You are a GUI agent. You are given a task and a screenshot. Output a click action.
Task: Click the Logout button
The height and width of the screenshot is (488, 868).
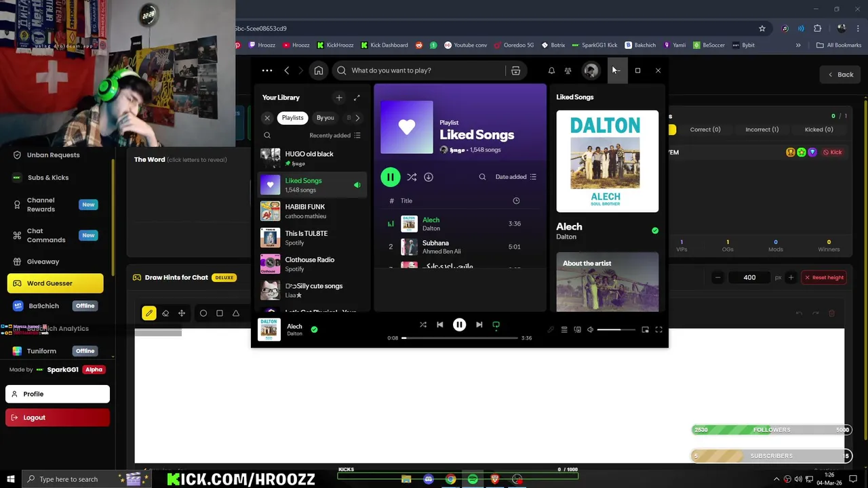58,418
